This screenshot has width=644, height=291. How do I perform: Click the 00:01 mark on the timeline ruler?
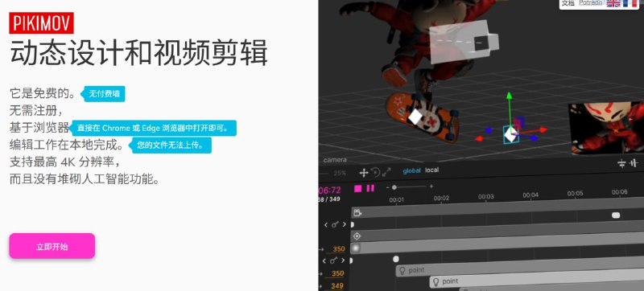(397, 199)
